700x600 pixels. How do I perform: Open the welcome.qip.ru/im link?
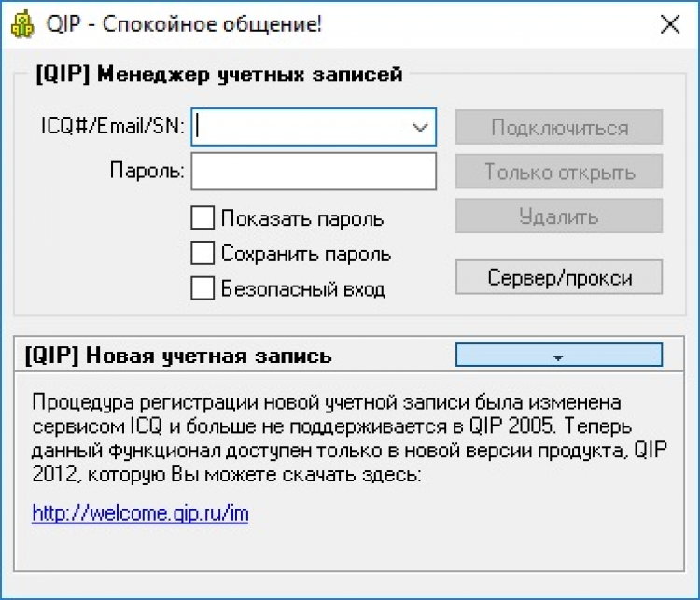(x=140, y=513)
